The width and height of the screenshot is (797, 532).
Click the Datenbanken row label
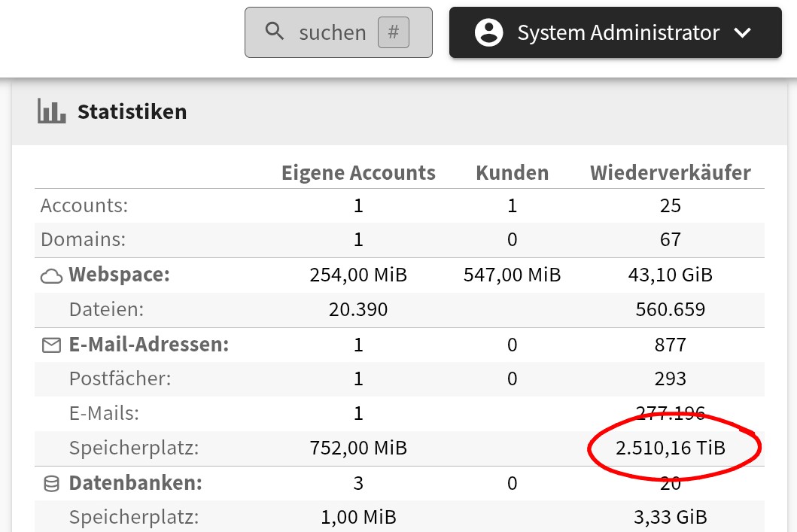click(x=135, y=483)
